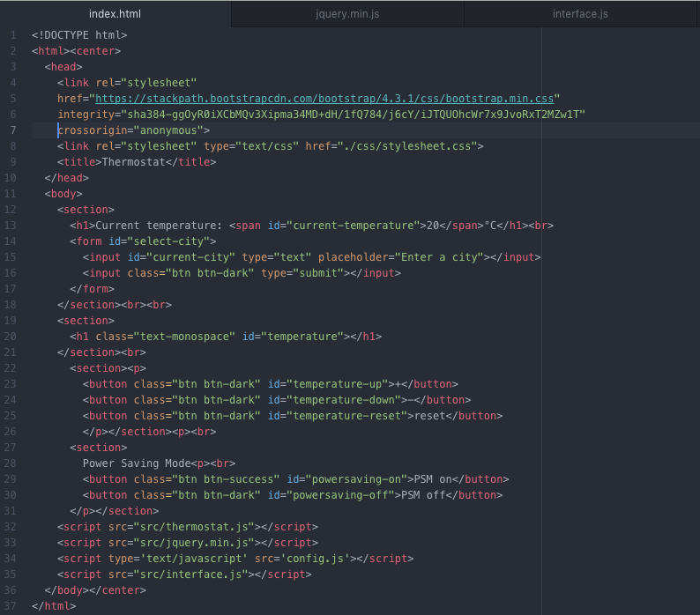Click the "temperature-reset" id string
Screen dimensions: 700x615
tap(346, 416)
